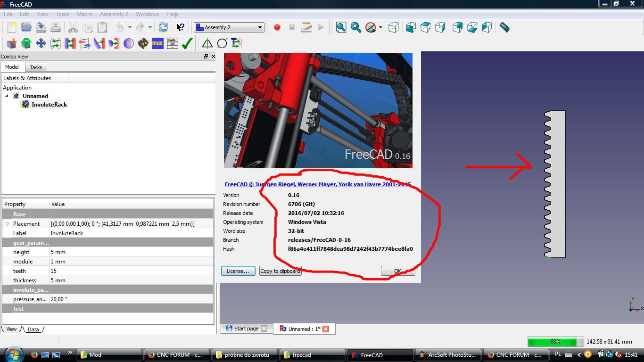This screenshot has width=644, height=362.
Task: Run the green checkmark assembly check
Action: [x=187, y=43]
